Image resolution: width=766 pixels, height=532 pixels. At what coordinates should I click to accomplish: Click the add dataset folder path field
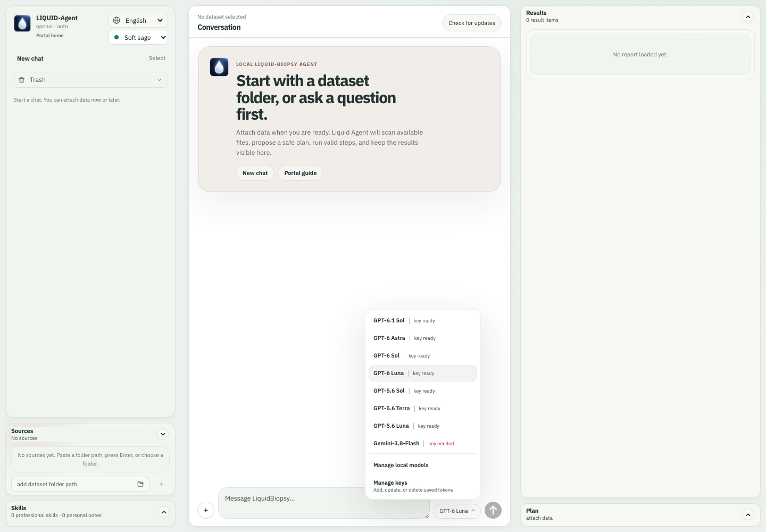pos(80,484)
